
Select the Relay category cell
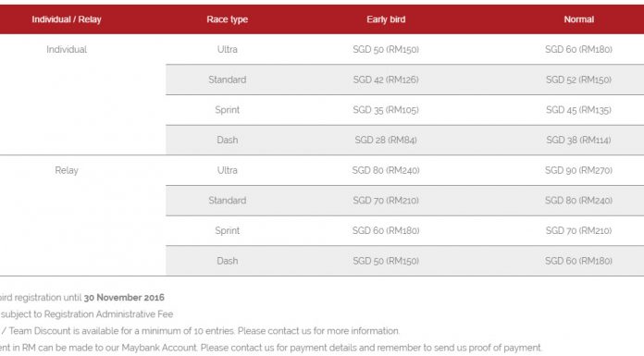click(x=67, y=170)
